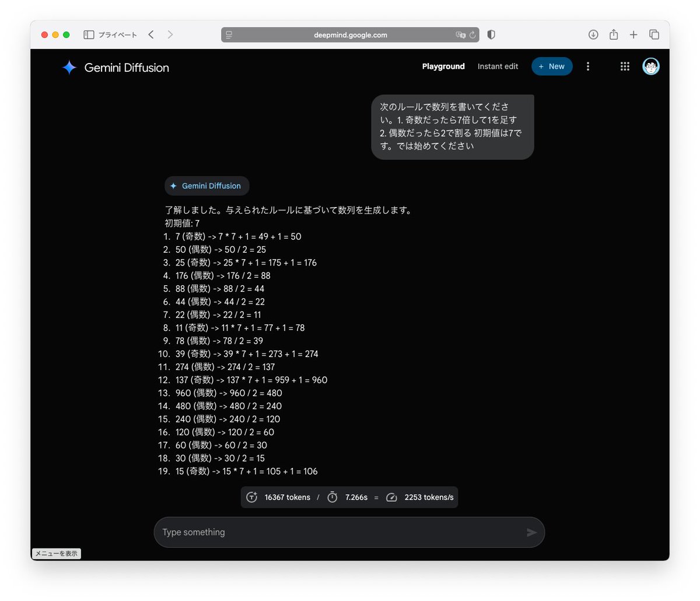The width and height of the screenshot is (700, 601).
Task: Click the forward navigation chevron
Action: point(170,34)
